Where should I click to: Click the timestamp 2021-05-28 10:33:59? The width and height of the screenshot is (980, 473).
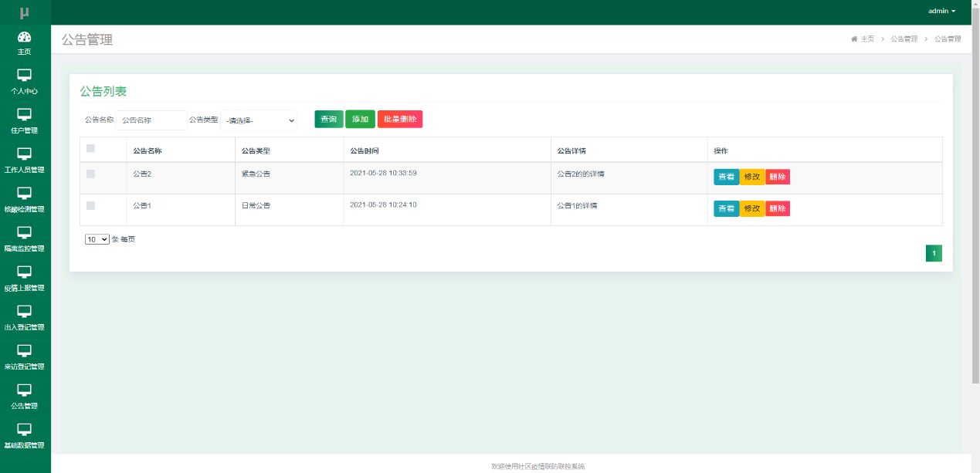pos(383,173)
